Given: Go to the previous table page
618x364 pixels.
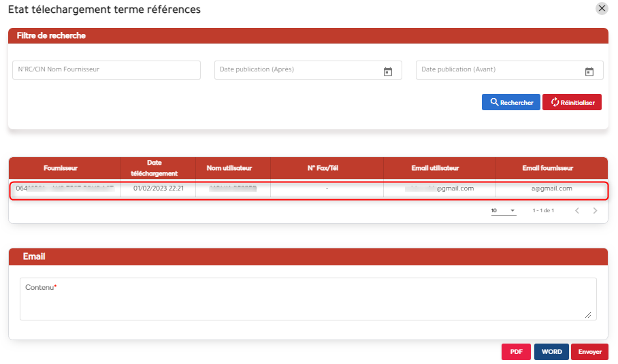Looking at the screenshot, I should pos(577,211).
